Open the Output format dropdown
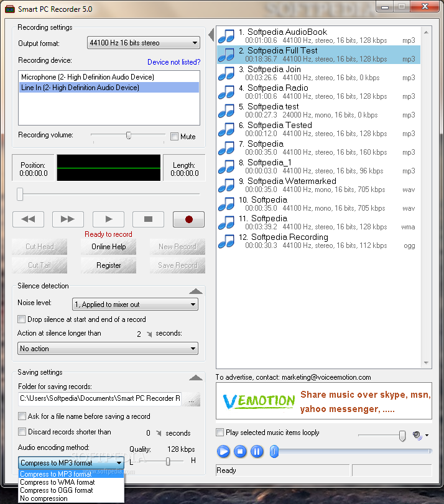444x504 pixels. pyautogui.click(x=144, y=43)
